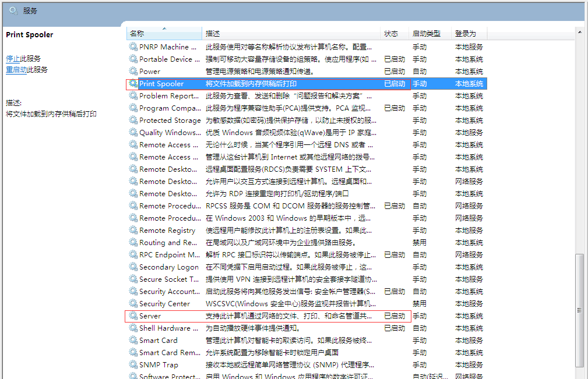Click the gear icon of PNRP Machine service
The width and height of the screenshot is (588, 379).
point(133,47)
